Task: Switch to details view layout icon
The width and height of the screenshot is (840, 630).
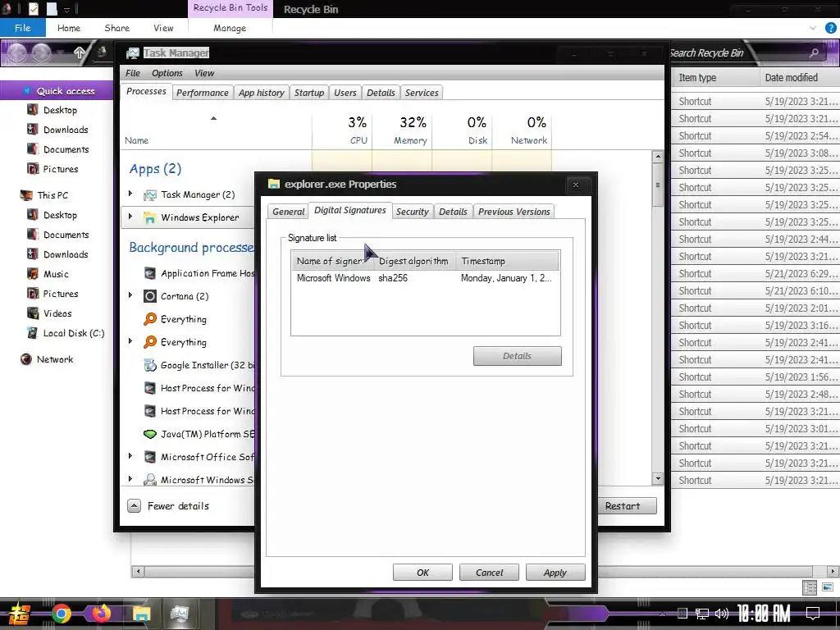Action: 810,587
